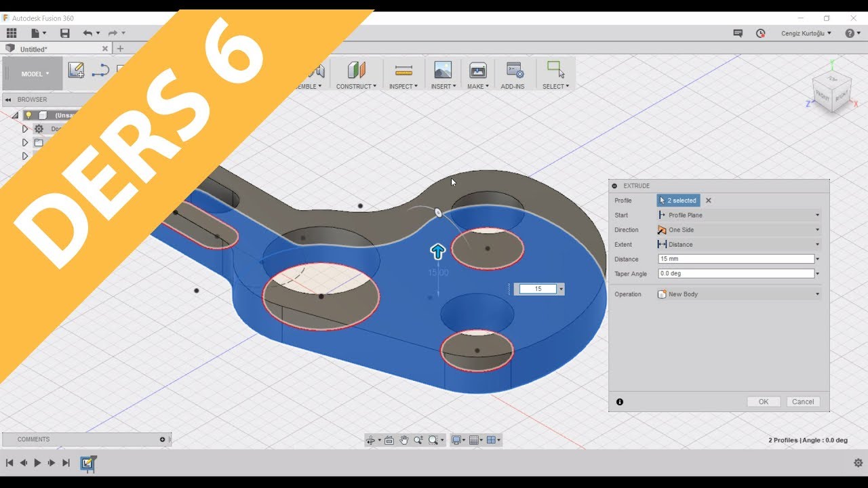Expand the COMMENTS panel plus icon
This screenshot has width=868, height=488.
pos(162,439)
